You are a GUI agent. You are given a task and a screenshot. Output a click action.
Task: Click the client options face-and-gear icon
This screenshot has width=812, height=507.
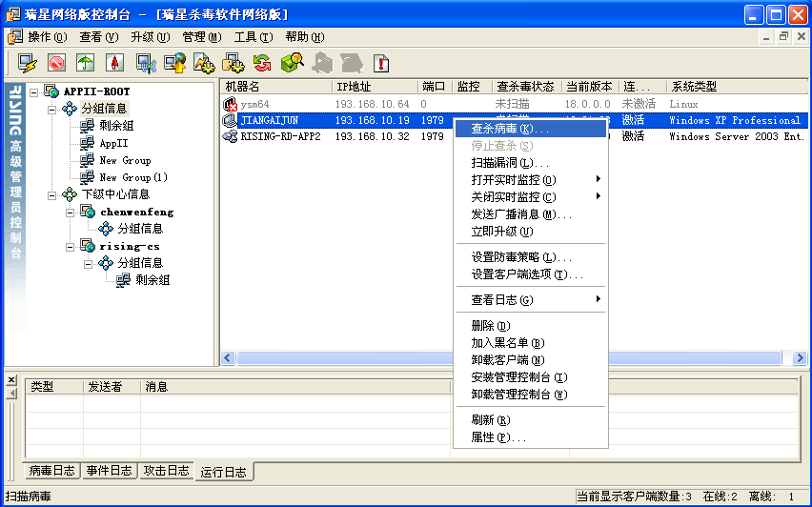(x=233, y=63)
